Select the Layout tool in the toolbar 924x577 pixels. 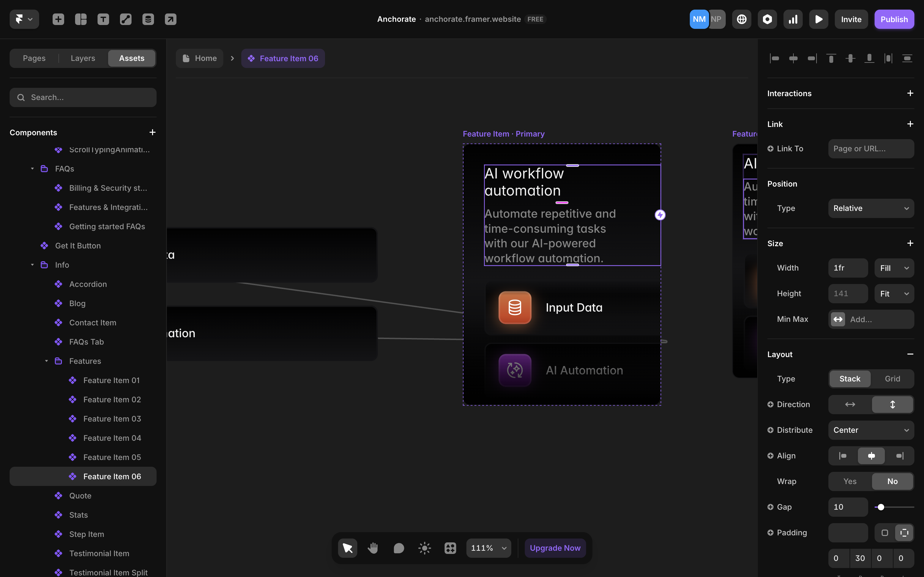(x=81, y=19)
